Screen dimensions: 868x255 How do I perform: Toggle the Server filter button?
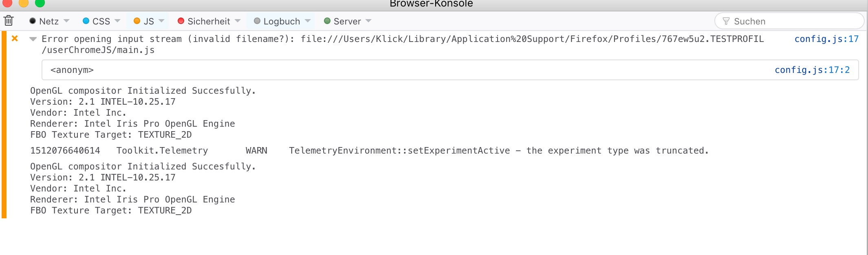pos(342,21)
